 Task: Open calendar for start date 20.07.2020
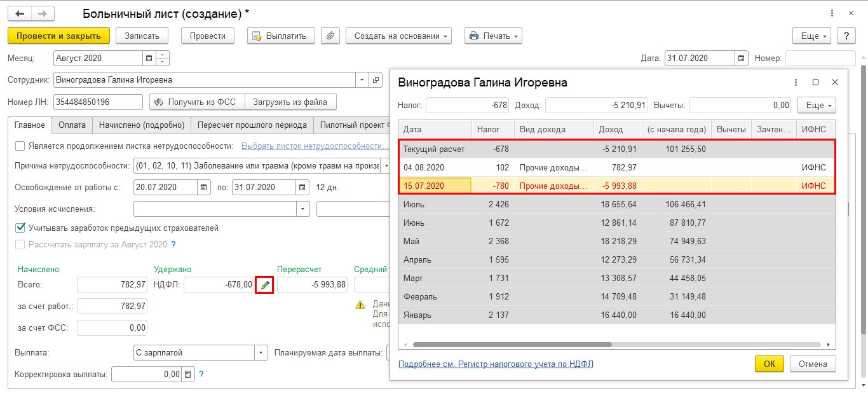click(x=203, y=188)
